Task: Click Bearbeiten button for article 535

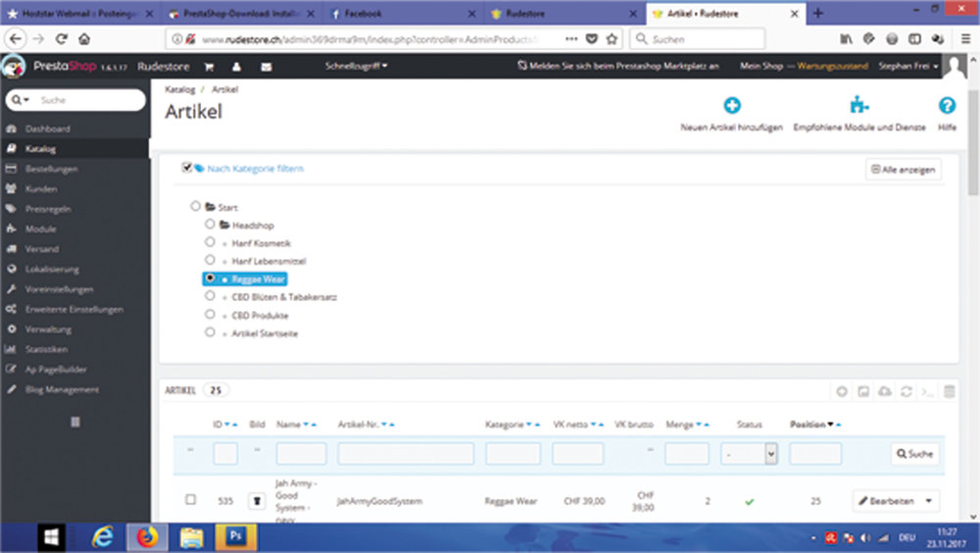Action: coord(886,501)
